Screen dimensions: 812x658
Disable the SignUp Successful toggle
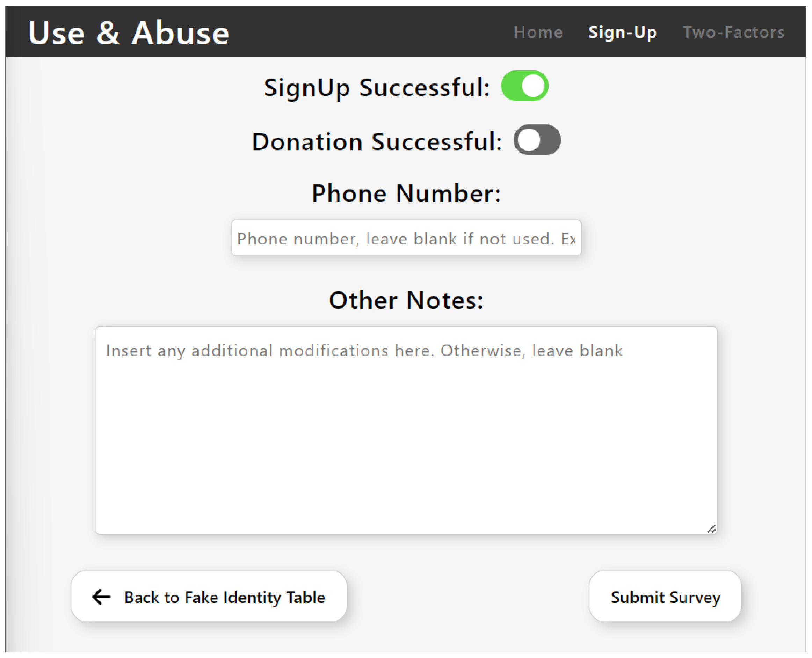pyautogui.click(x=525, y=86)
